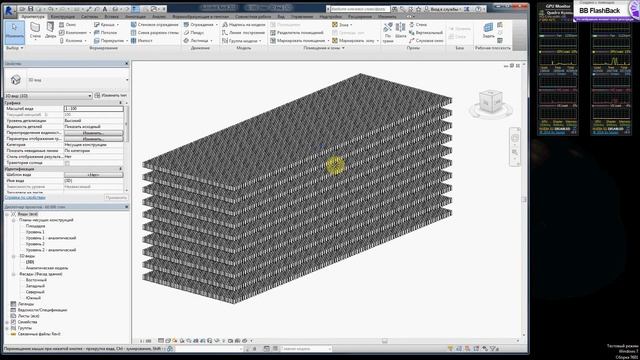Open the Analyze (Анализ) ribbon tab

(x=158, y=17)
